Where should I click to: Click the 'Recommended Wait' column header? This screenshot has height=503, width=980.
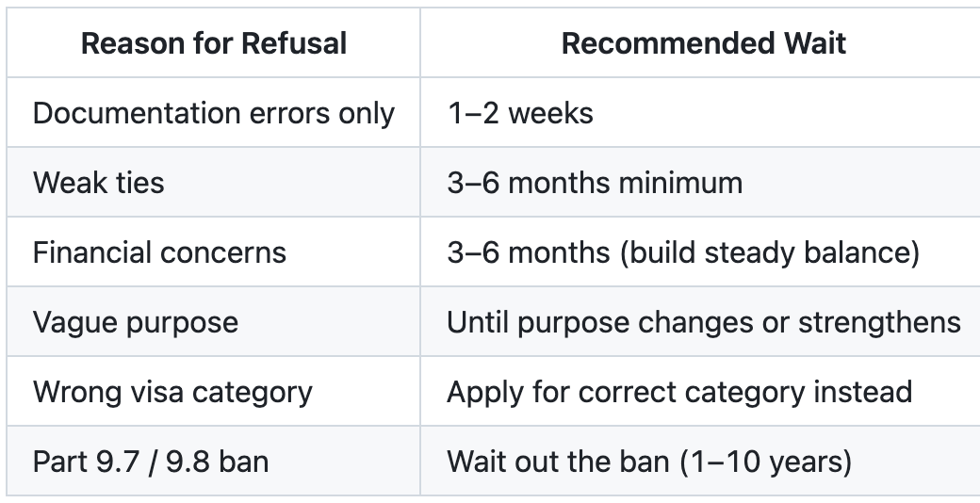pyautogui.click(x=703, y=43)
